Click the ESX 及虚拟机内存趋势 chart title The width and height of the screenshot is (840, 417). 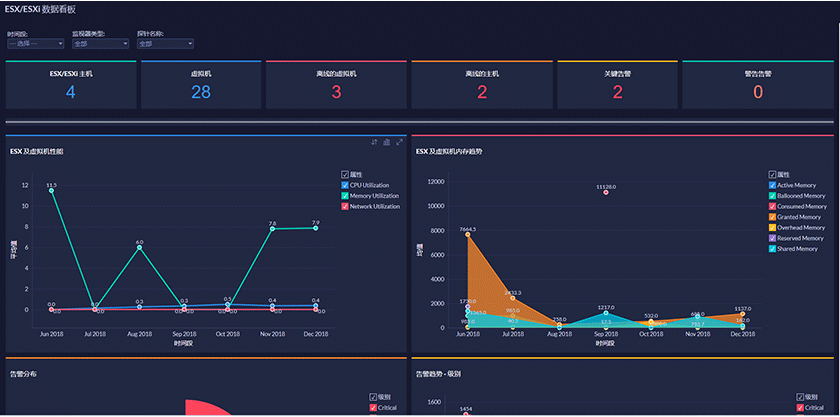point(449,152)
